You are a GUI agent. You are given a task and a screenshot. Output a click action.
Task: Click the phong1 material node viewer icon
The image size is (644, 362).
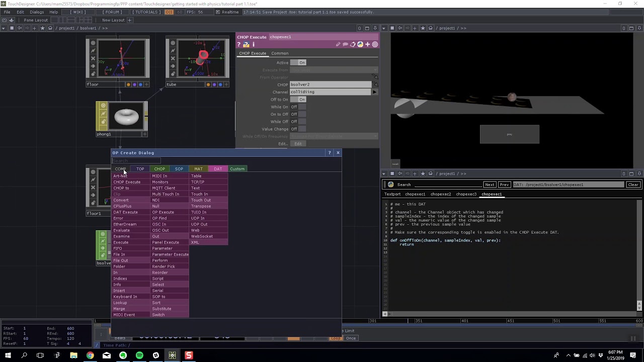click(103, 106)
